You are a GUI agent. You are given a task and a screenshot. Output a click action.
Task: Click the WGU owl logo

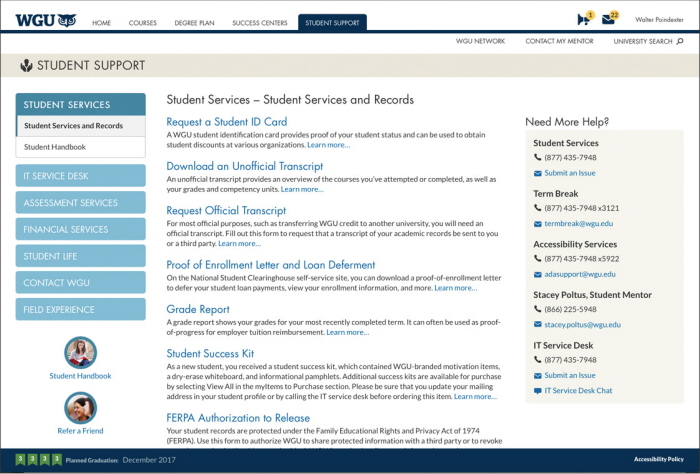point(47,20)
